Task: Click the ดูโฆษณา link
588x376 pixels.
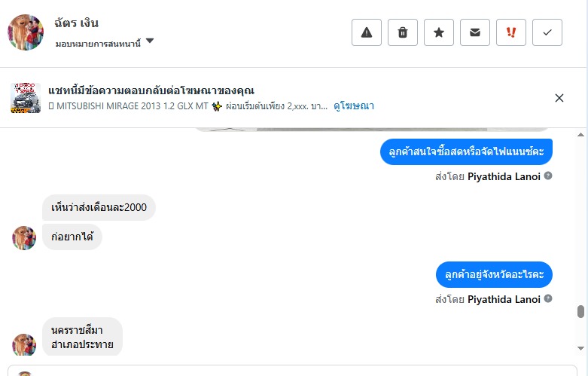Action: click(354, 106)
